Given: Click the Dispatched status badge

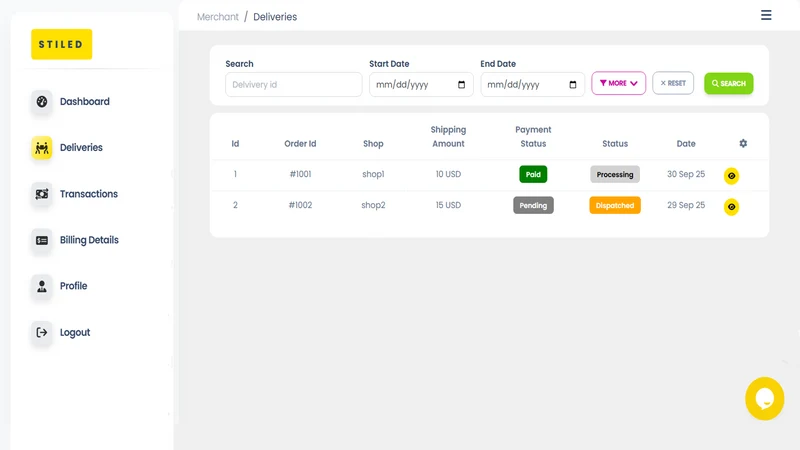Looking at the screenshot, I should [615, 205].
